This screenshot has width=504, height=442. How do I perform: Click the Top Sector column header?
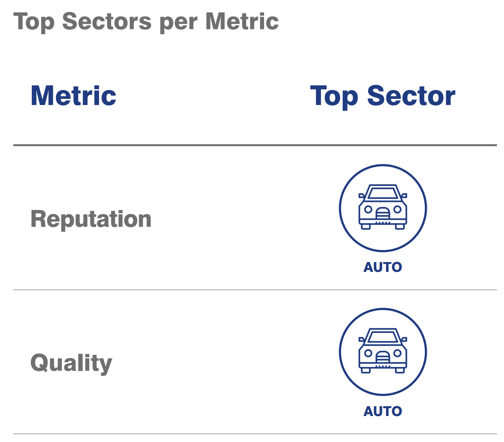[383, 96]
